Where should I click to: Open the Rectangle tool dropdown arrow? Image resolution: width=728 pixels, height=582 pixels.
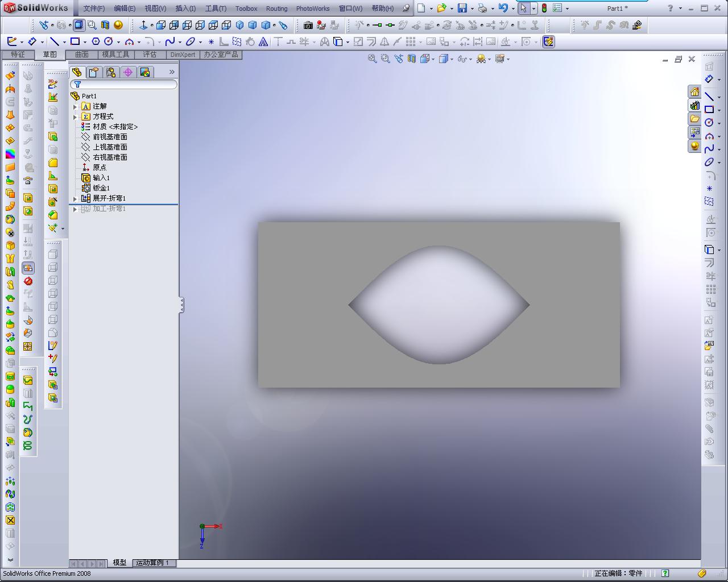pyautogui.click(x=85, y=42)
